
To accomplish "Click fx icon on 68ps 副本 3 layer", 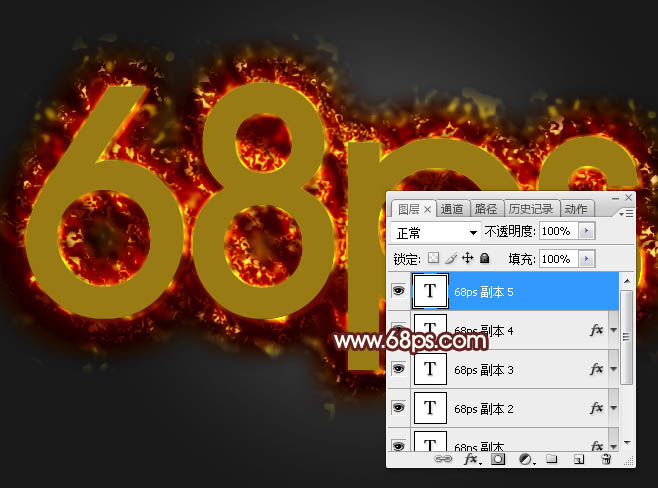I will click(x=597, y=369).
